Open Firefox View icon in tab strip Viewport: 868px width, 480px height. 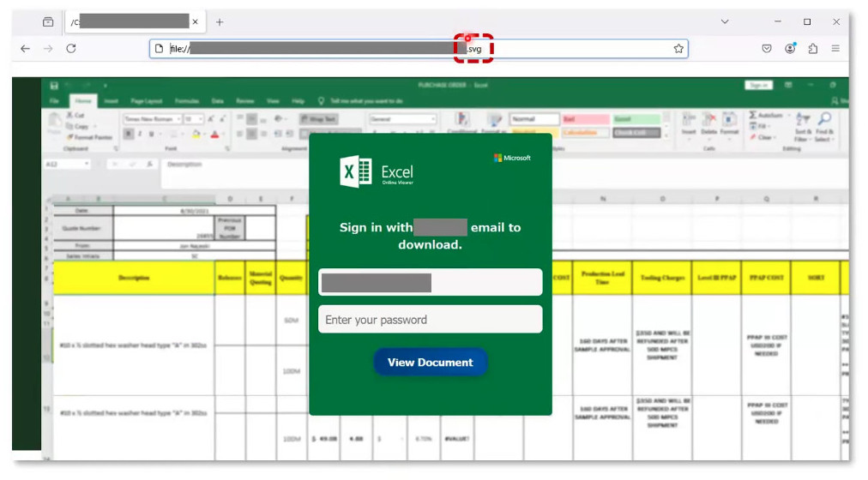coord(48,22)
